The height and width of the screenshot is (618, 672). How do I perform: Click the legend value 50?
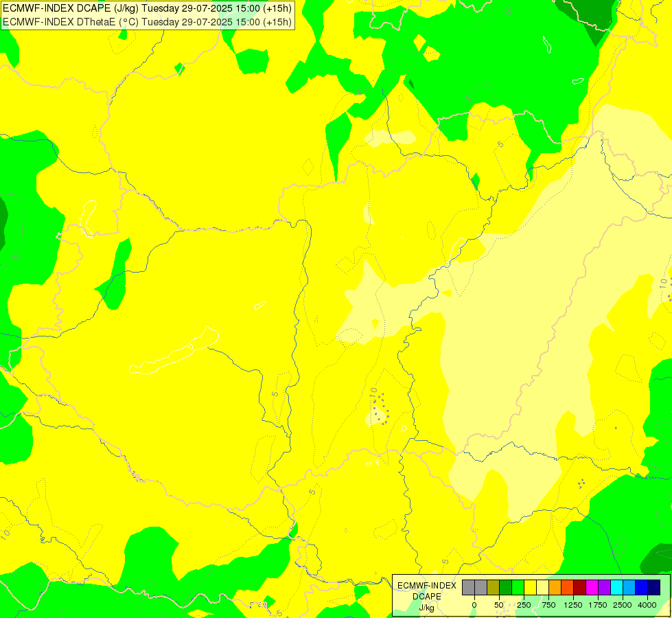click(x=499, y=605)
